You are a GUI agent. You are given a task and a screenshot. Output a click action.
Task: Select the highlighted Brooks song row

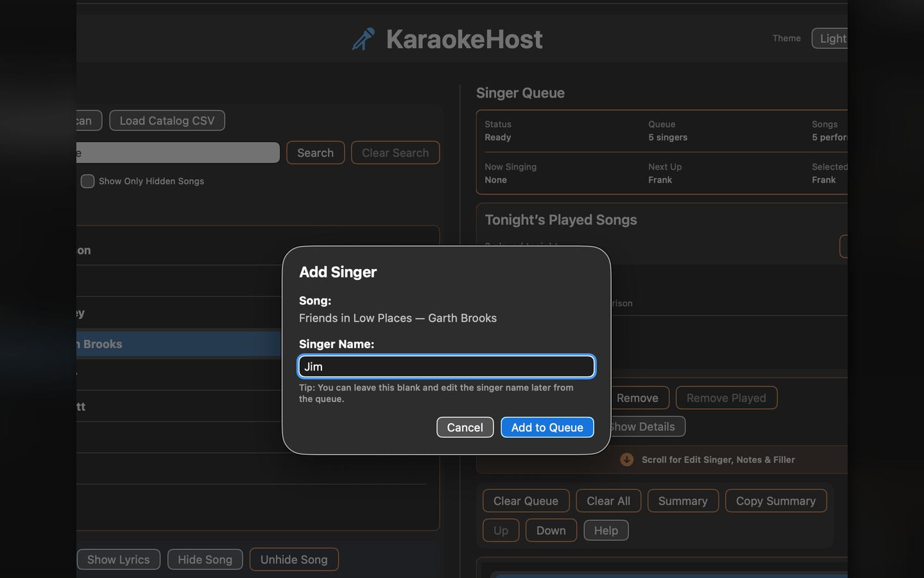click(x=179, y=344)
